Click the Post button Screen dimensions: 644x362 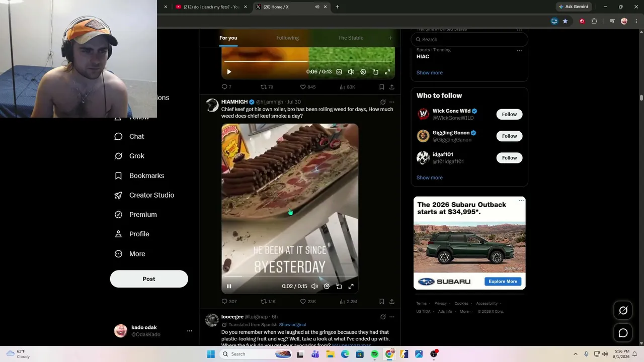pos(149,279)
